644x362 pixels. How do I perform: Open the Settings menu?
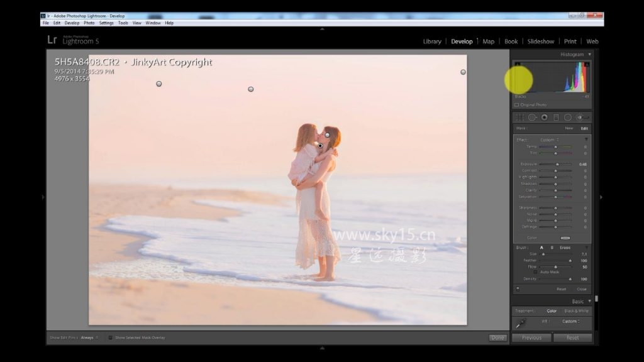click(x=106, y=23)
